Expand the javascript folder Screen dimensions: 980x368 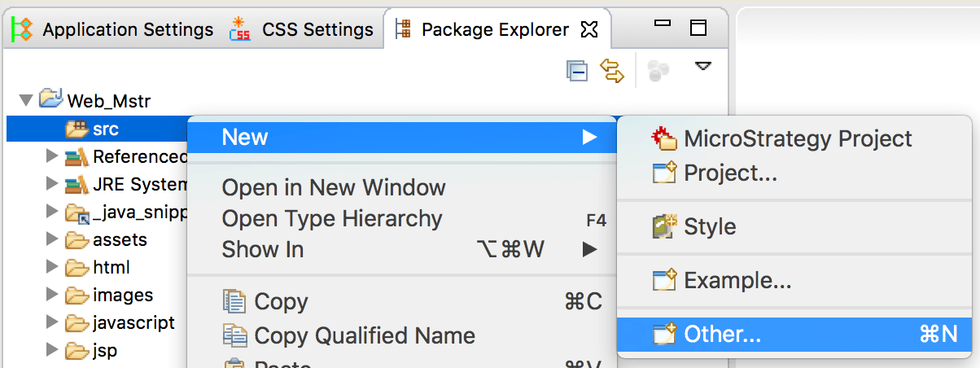pos(53,322)
